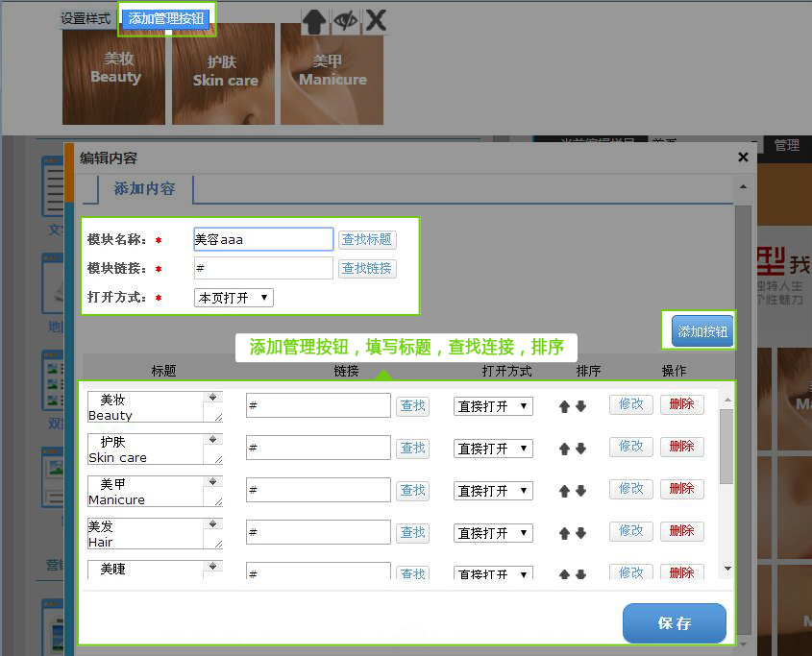This screenshot has height=656, width=812.
Task: Open the 设置样式 menu item
Action: click(x=86, y=18)
